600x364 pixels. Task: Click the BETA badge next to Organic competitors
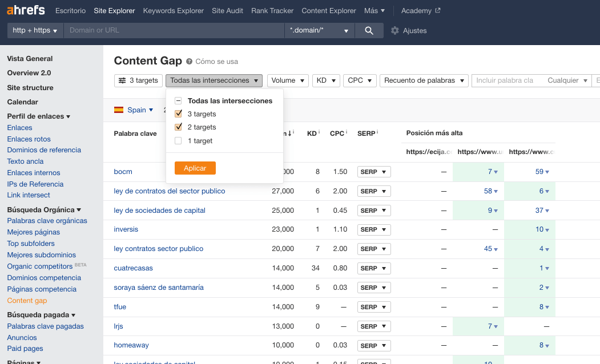point(80,264)
